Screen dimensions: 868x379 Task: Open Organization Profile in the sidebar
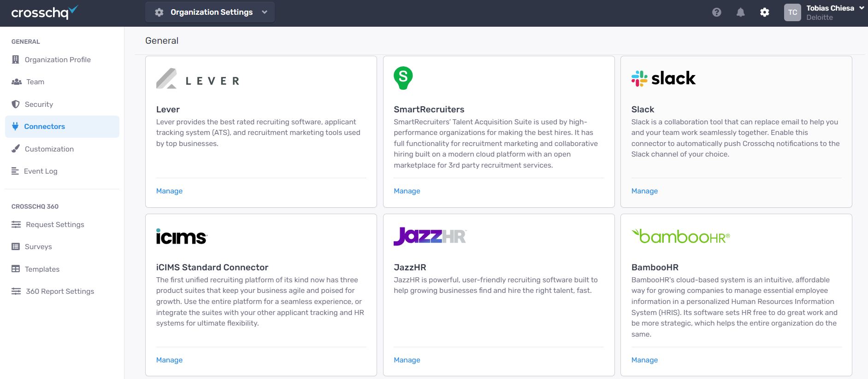(x=62, y=59)
